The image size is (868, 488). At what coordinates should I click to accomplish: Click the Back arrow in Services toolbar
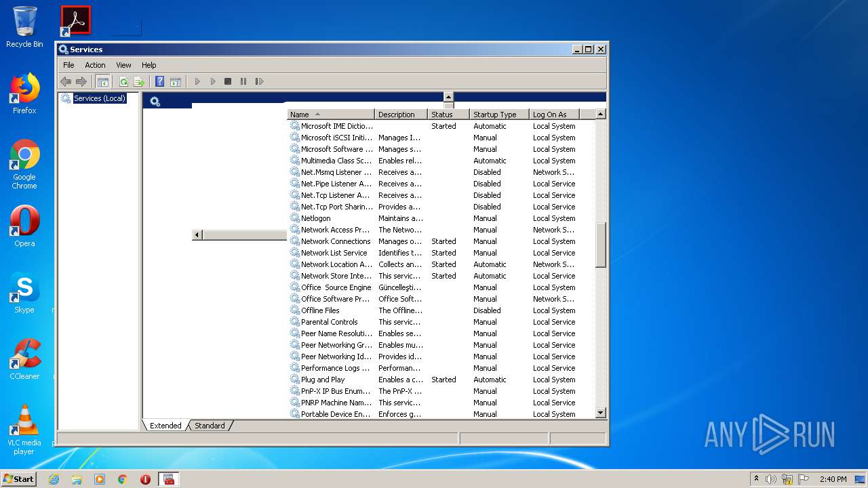pyautogui.click(x=66, y=81)
